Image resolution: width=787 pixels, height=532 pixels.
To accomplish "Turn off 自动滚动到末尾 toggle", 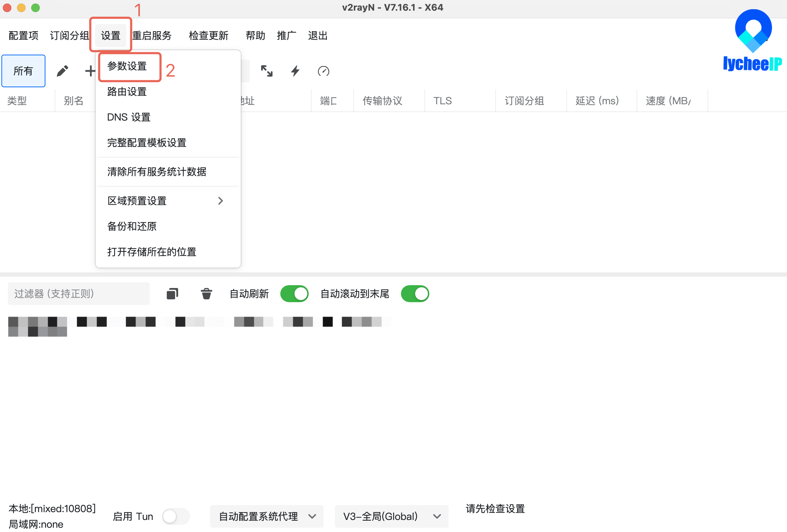I will coord(415,293).
